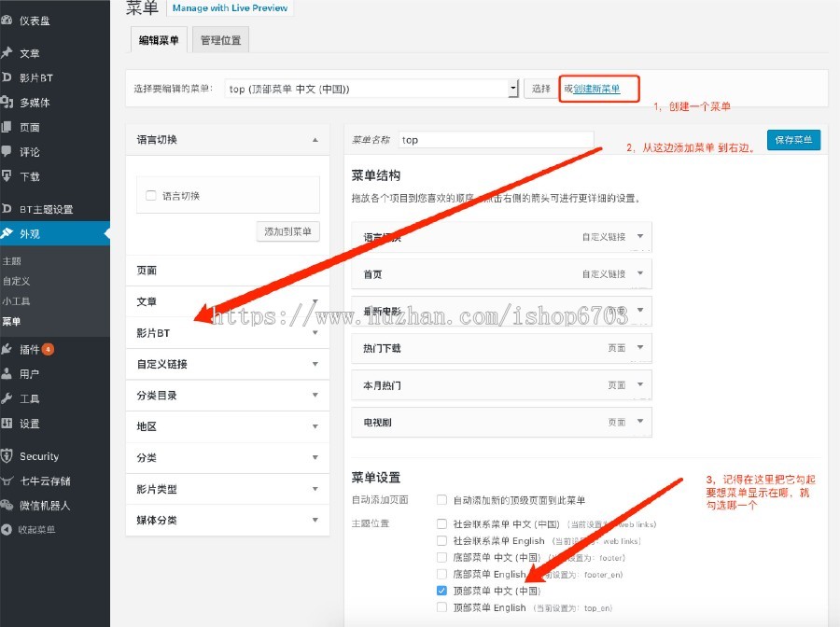The image size is (840, 627).
Task: Check 底部菜单 中文 (中国) location
Action: pos(442,557)
